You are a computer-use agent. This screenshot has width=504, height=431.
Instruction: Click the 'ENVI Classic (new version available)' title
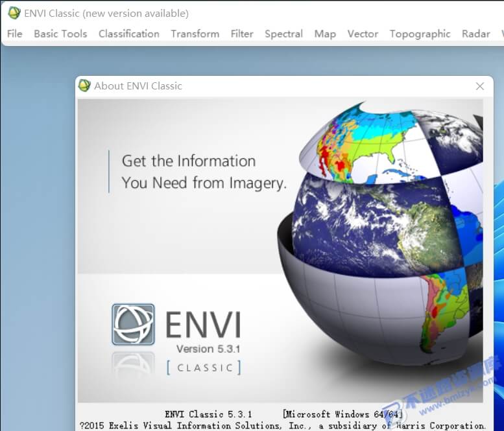coord(106,14)
